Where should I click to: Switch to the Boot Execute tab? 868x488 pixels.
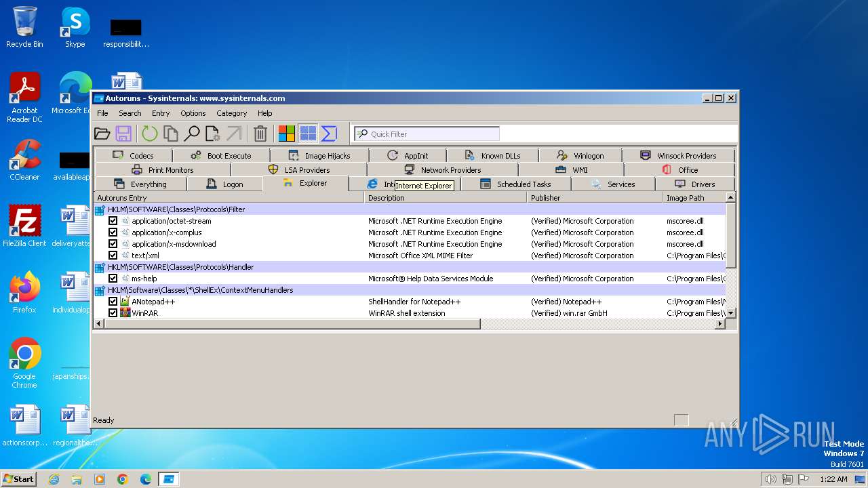click(x=221, y=156)
